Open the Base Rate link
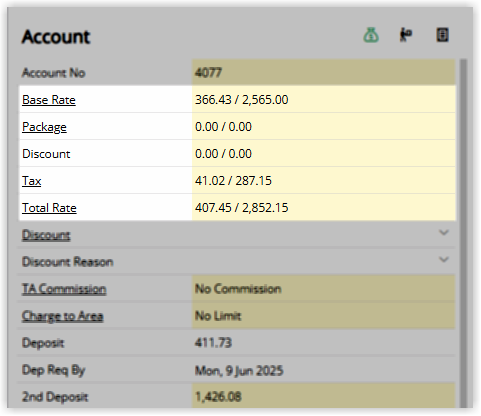The height and width of the screenshot is (416, 481). [x=49, y=100]
